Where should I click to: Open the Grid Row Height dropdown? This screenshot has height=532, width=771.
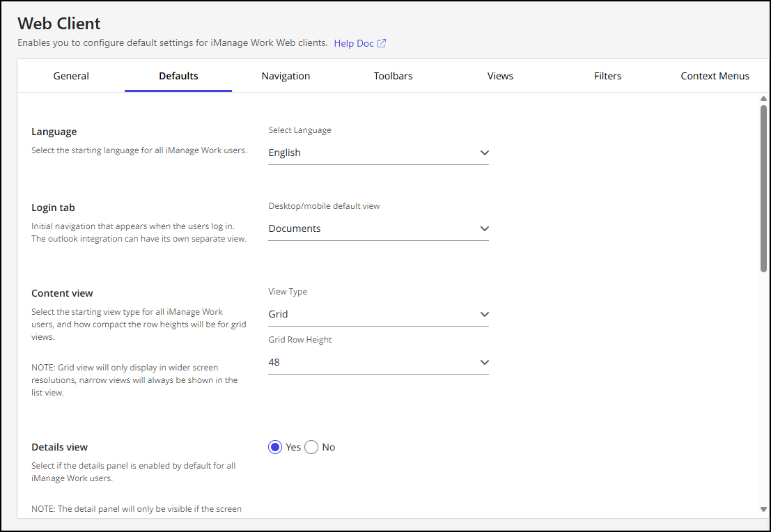tap(378, 362)
